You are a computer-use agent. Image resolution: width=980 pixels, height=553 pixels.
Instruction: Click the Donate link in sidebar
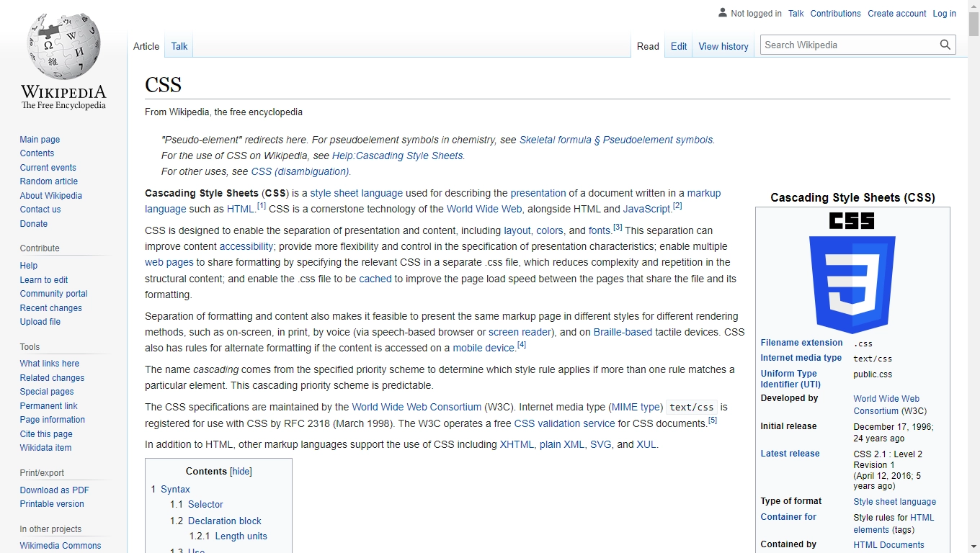click(33, 223)
